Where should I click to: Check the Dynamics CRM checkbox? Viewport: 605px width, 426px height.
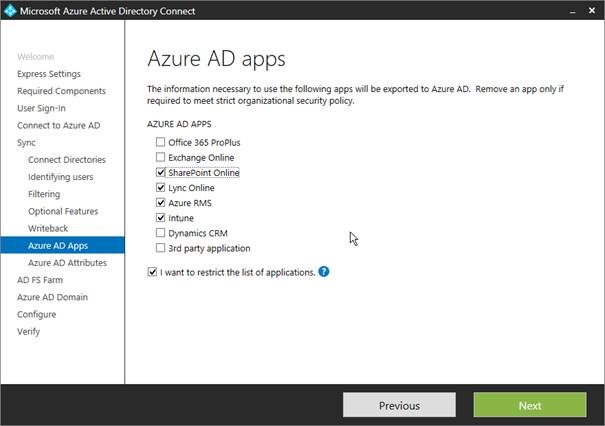(x=160, y=233)
